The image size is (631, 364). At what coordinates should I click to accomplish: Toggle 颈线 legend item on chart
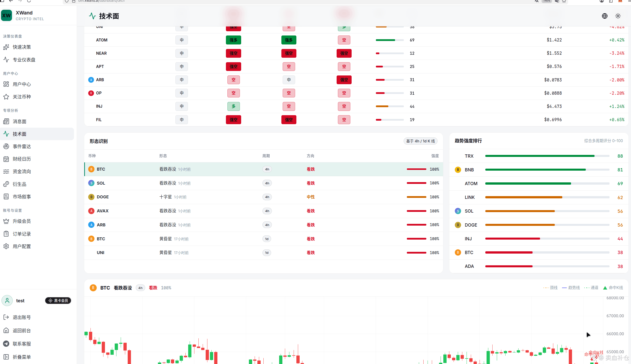pyautogui.click(x=550, y=288)
